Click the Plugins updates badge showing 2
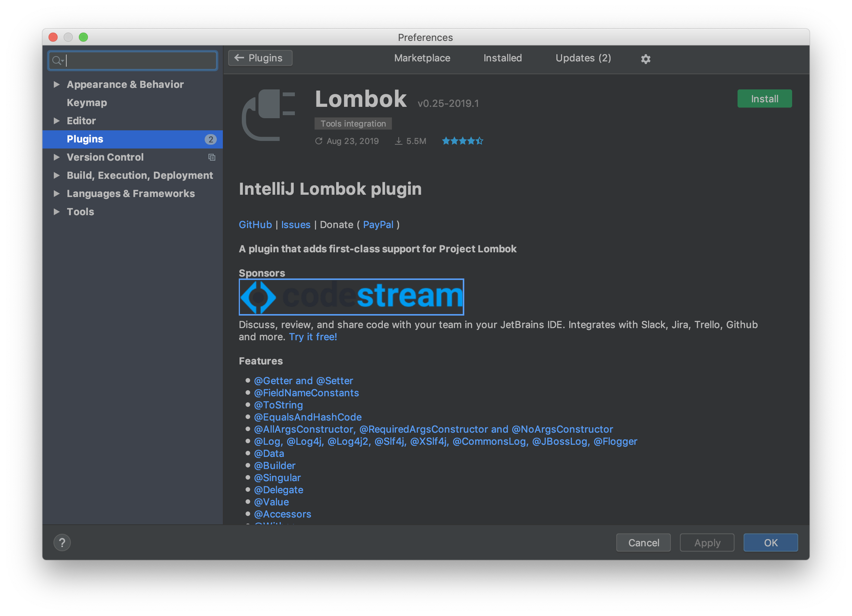 pyautogui.click(x=211, y=139)
